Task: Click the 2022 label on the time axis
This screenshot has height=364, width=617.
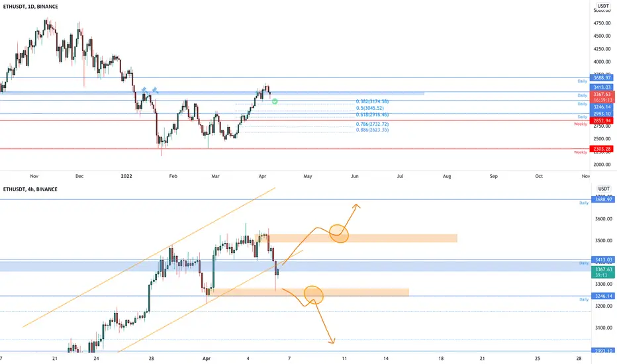Action: coord(126,176)
